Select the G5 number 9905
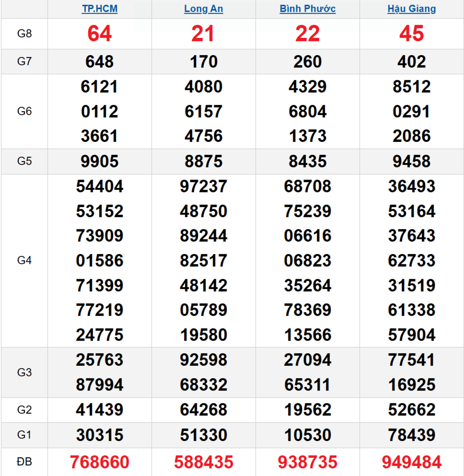 tap(99, 162)
